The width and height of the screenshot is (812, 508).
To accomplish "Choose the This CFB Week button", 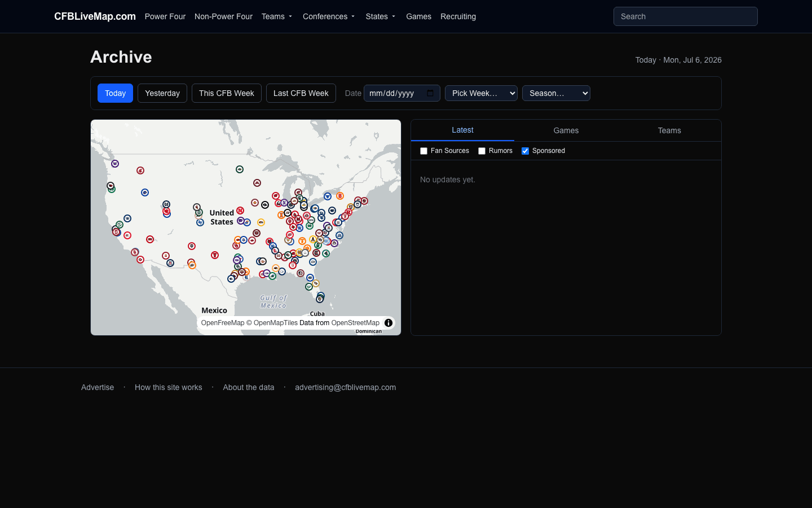I will click(x=227, y=93).
